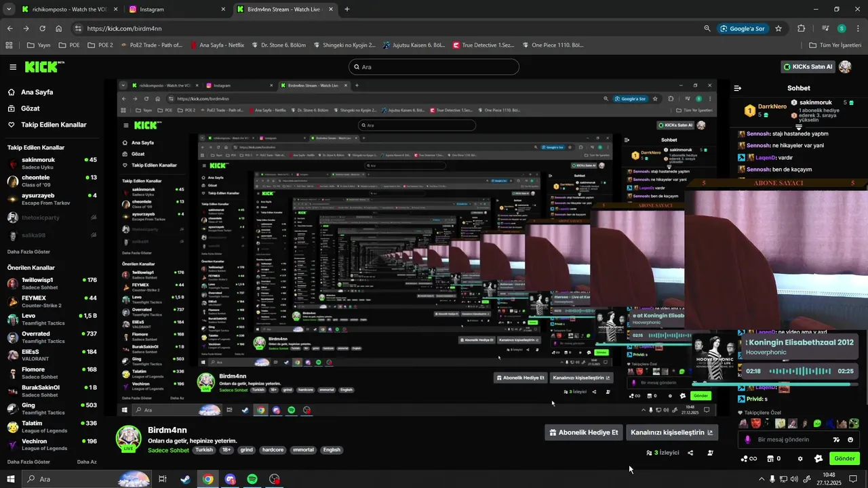Open chat settings gear icon
Screen dimensions: 868x488
[x=800, y=459]
